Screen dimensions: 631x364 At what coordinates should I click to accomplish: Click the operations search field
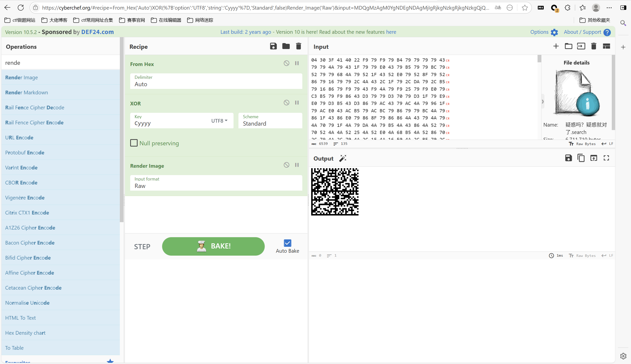coord(61,63)
